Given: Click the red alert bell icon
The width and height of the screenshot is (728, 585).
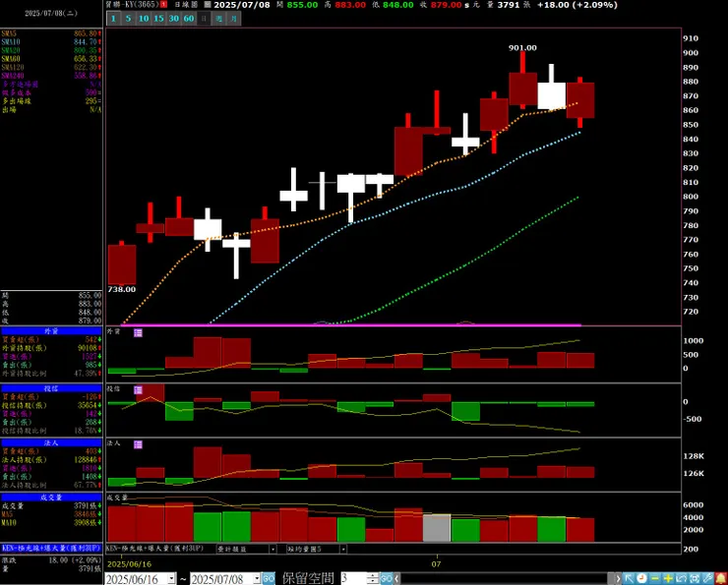Looking at the screenshot, I should (x=720, y=578).
